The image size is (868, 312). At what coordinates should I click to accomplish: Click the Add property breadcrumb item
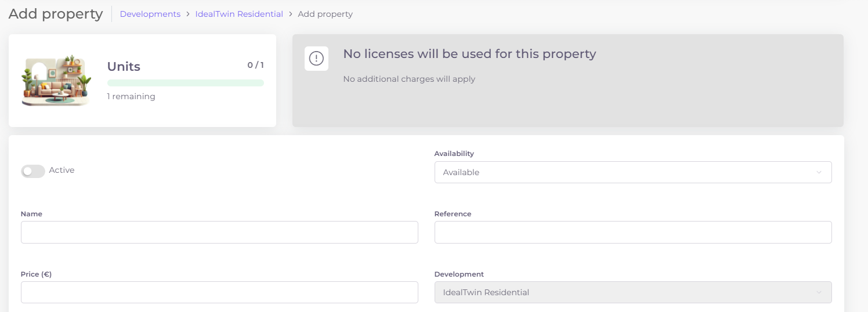click(x=325, y=14)
